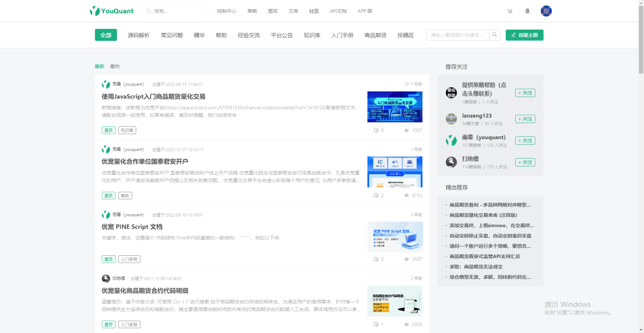644x333 pixels.
Task: Click the eye views icon showing 3587
Action: (x=407, y=259)
